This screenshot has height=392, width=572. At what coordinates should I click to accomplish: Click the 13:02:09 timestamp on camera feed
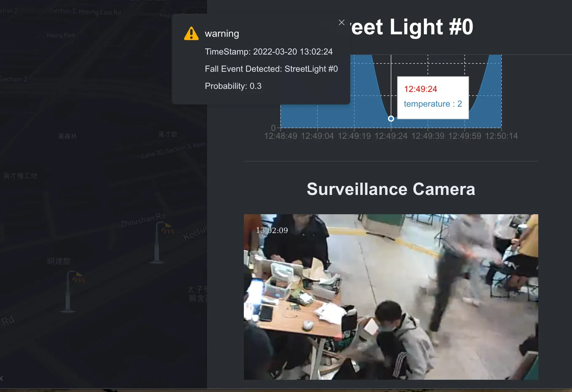coord(272,230)
